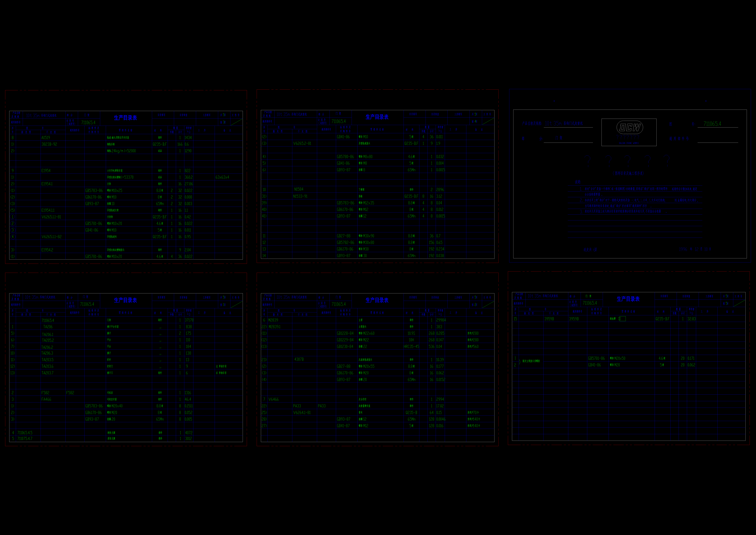Select drawing number cell 'A1519'

point(46,138)
